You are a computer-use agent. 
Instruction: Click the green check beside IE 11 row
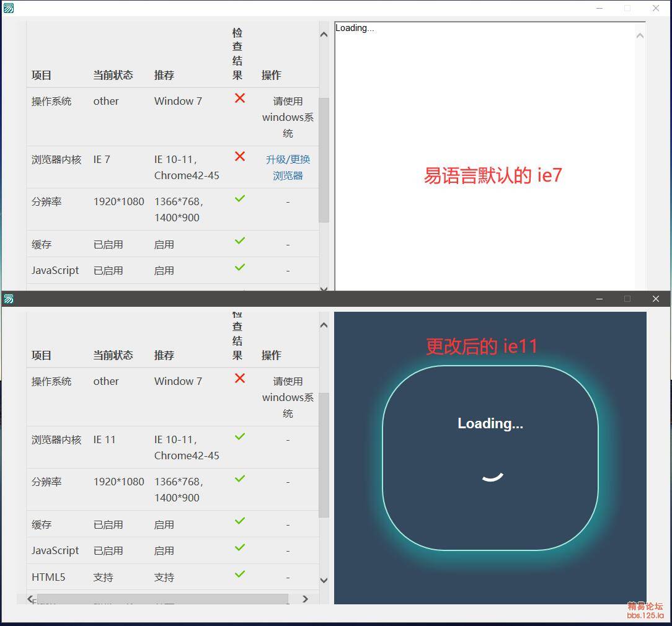(x=240, y=436)
